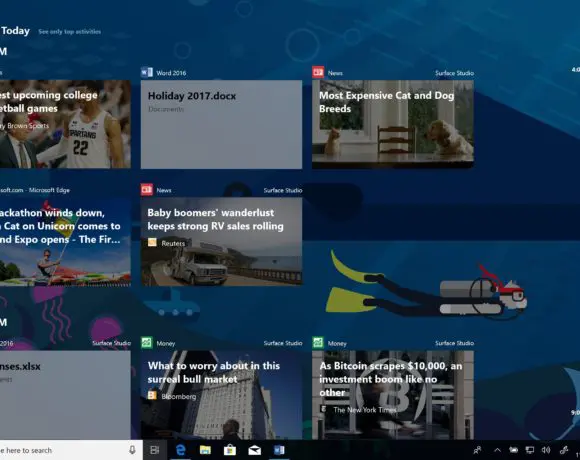Screen dimensions: 580x460
Task: Click the News label above Baby boomers card
Action: tap(164, 190)
